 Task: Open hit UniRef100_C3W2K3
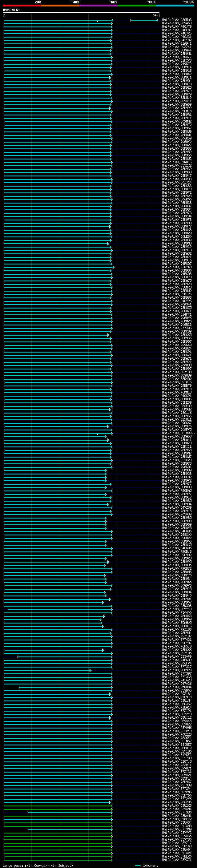click(x=176, y=806)
